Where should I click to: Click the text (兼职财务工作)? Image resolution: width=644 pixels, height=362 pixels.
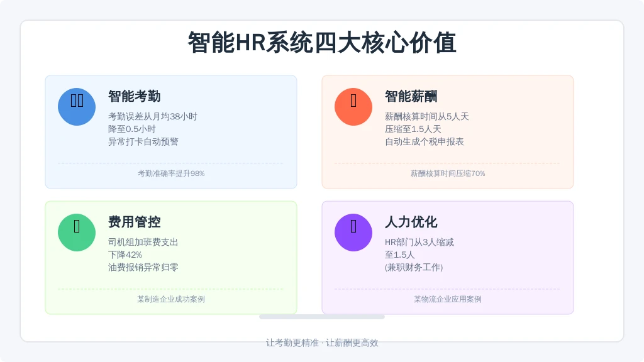click(x=414, y=267)
